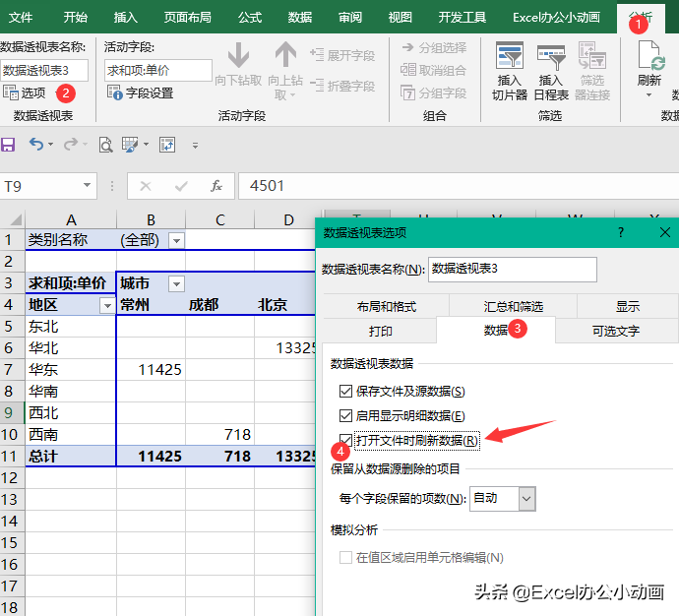679x616 pixels.
Task: Toggle 'Save source data with file' checkbox
Action: coord(345,392)
